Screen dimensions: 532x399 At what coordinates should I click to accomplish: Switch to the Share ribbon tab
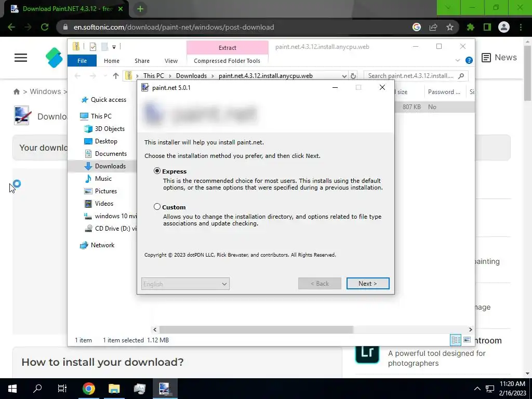pyautogui.click(x=142, y=61)
